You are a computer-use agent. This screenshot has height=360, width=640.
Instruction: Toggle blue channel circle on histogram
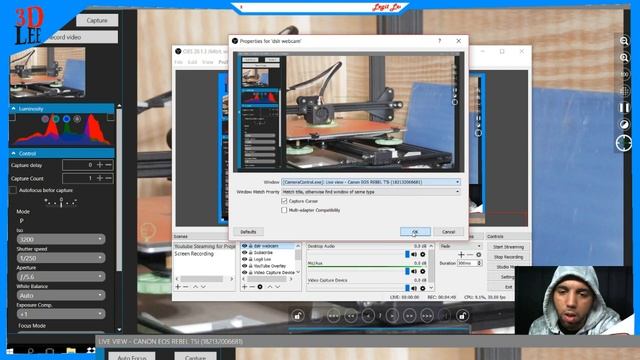[66, 119]
